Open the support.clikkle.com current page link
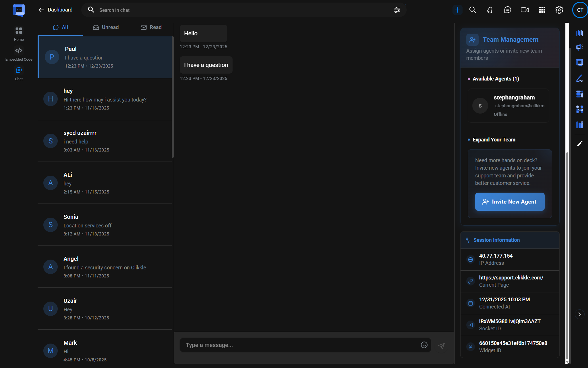Viewport: 588px width, 368px height. point(511,278)
